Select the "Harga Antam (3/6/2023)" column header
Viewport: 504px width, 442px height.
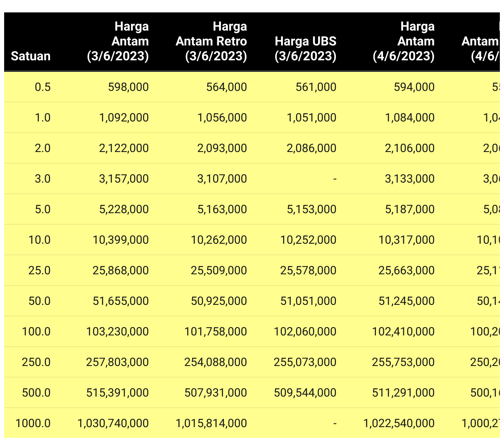(x=118, y=41)
